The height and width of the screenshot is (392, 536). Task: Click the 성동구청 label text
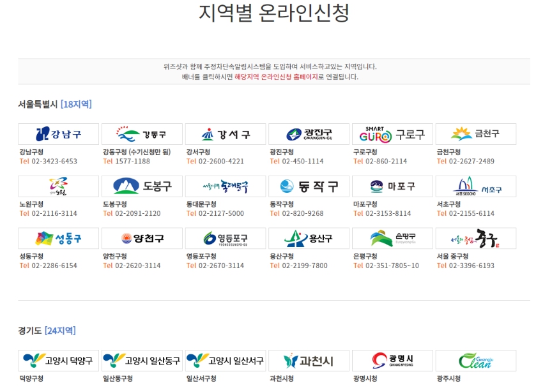31,256
